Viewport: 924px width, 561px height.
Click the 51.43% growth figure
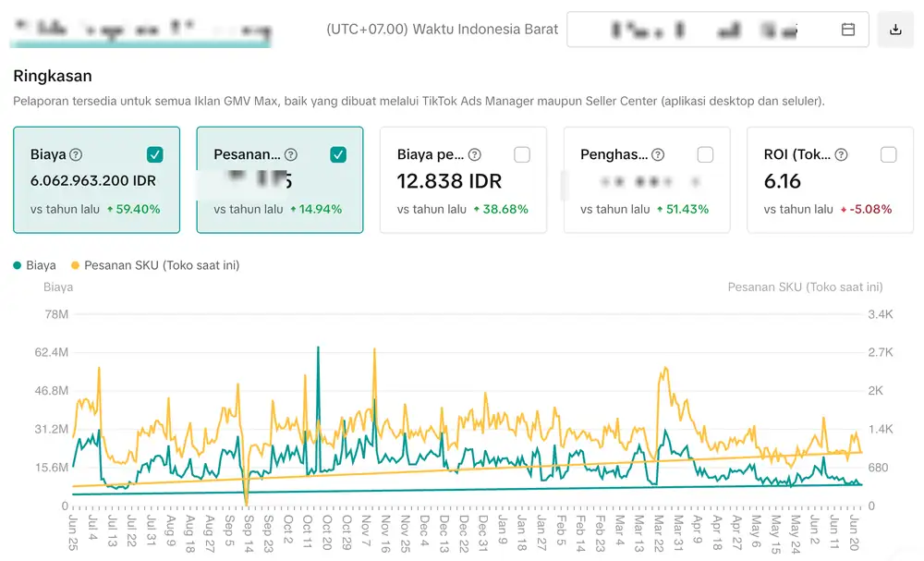click(687, 209)
